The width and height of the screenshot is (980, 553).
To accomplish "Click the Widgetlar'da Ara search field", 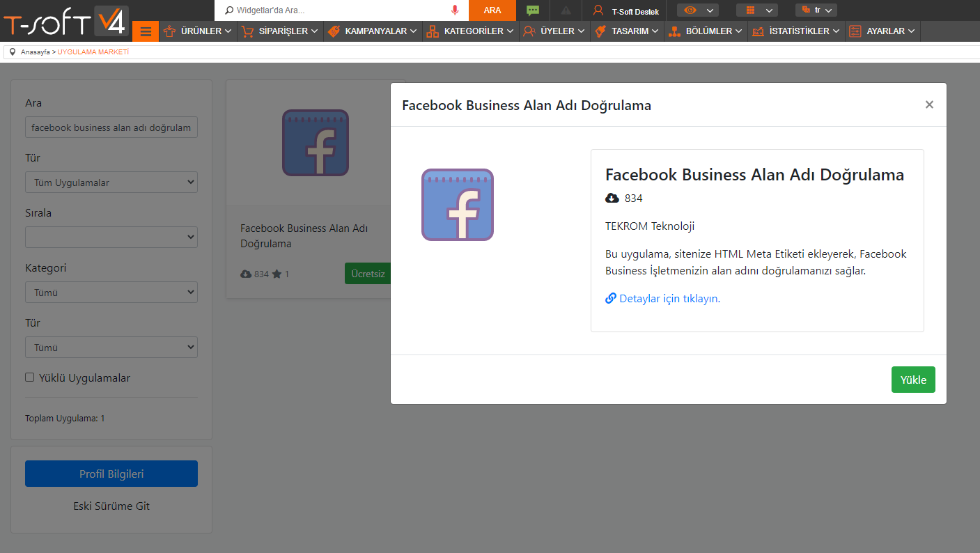I will point(341,10).
